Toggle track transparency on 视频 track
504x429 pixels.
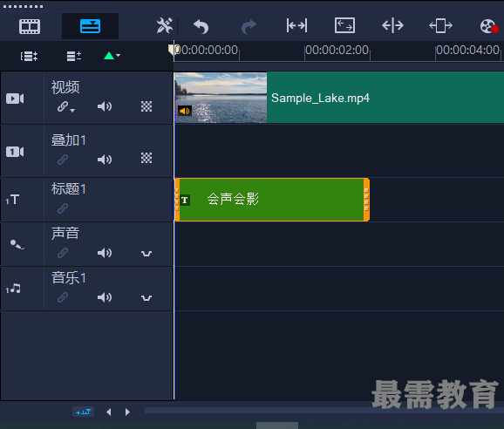[146, 106]
